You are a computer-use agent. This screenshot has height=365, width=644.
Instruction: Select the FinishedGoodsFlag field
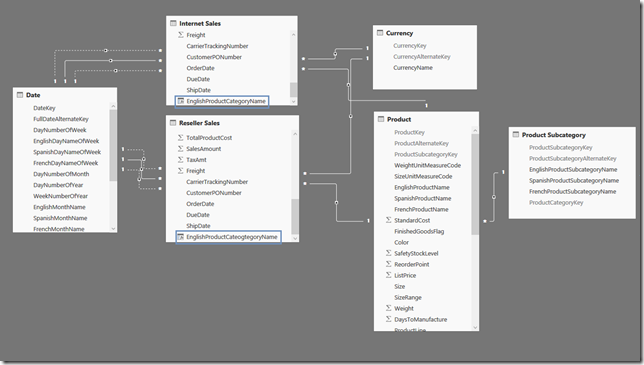coord(419,231)
